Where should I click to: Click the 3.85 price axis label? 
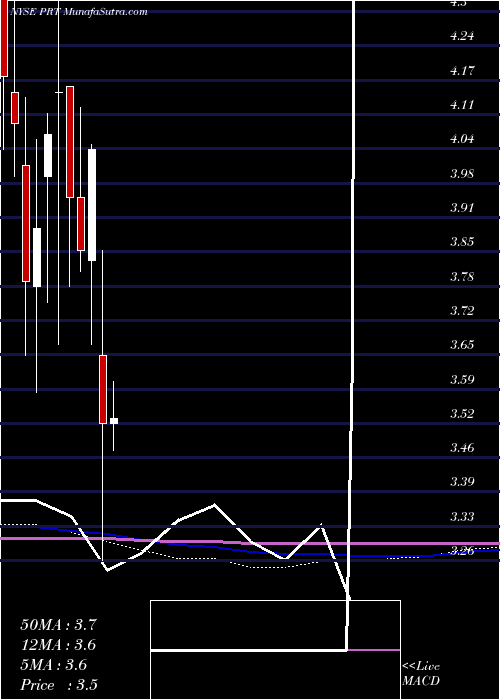(462, 242)
